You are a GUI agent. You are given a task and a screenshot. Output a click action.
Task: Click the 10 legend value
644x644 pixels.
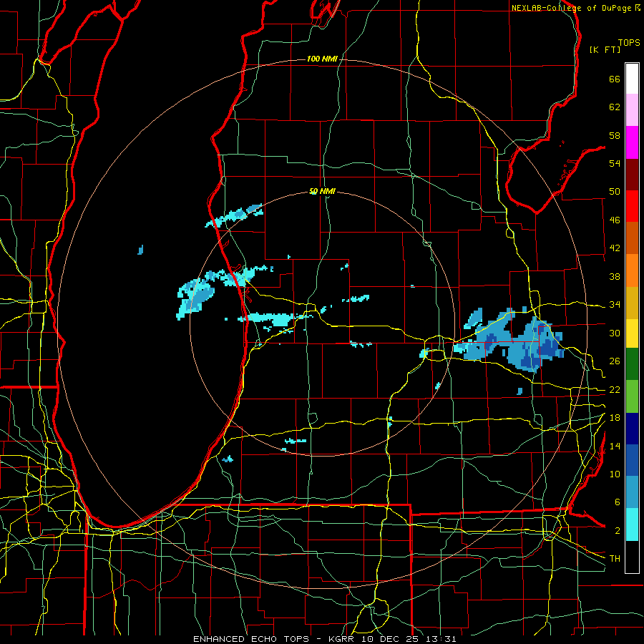tap(615, 474)
